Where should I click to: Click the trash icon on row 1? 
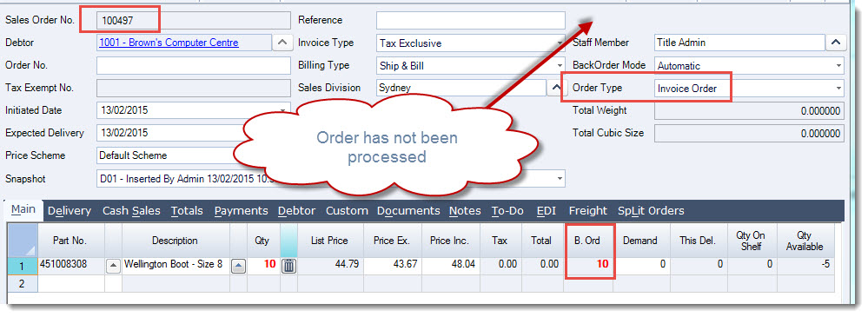point(289,266)
